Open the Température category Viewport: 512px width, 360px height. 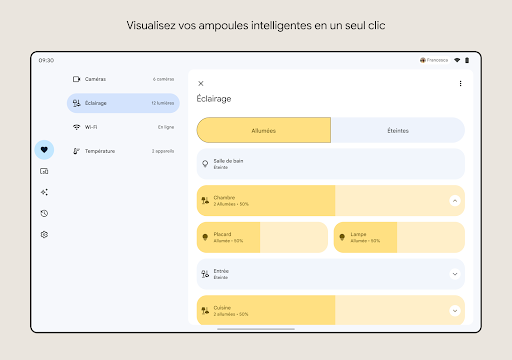coord(123,151)
